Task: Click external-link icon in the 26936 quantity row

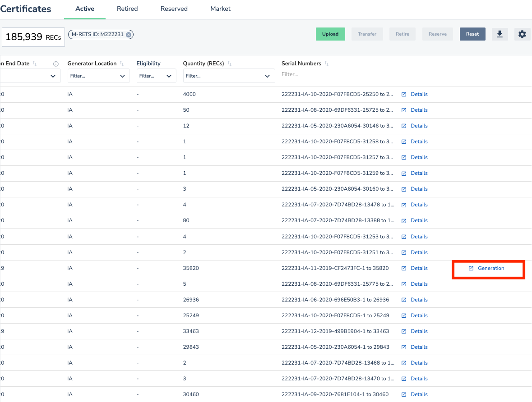Action: [404, 300]
